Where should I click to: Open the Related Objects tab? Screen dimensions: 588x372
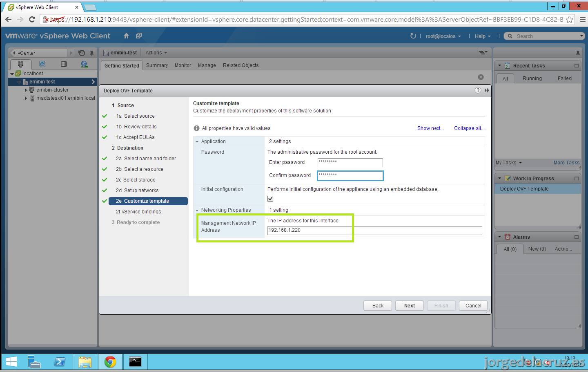[x=241, y=65]
